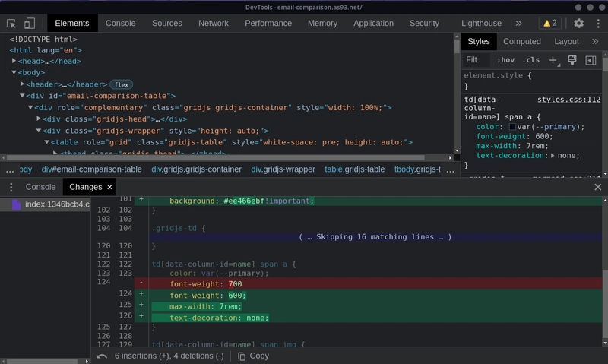Open the Memory tab
The width and height of the screenshot is (608, 364).
322,24
